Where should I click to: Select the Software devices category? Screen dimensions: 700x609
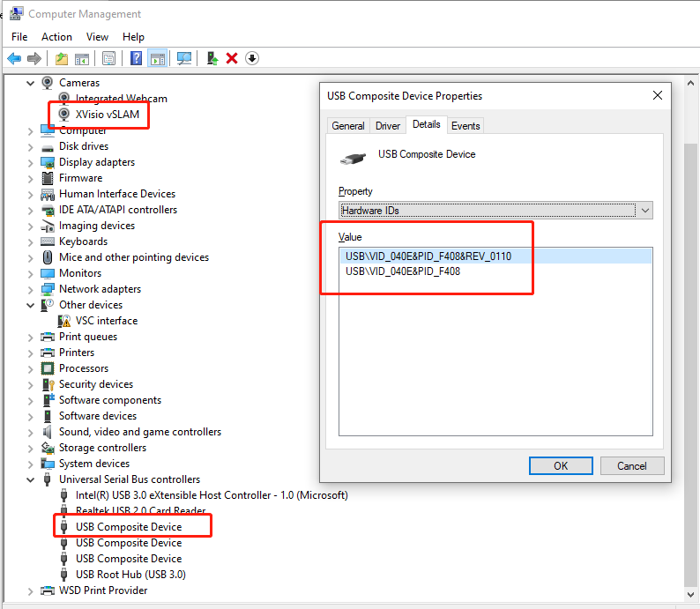[98, 416]
